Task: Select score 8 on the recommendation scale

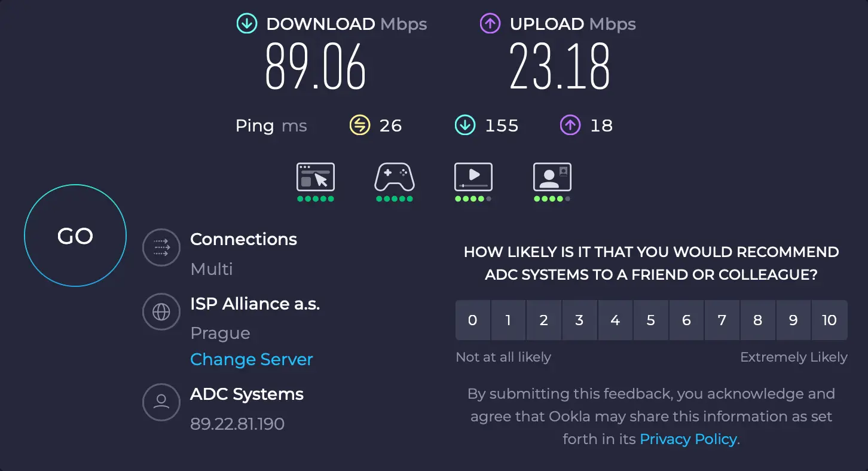Action: (758, 320)
